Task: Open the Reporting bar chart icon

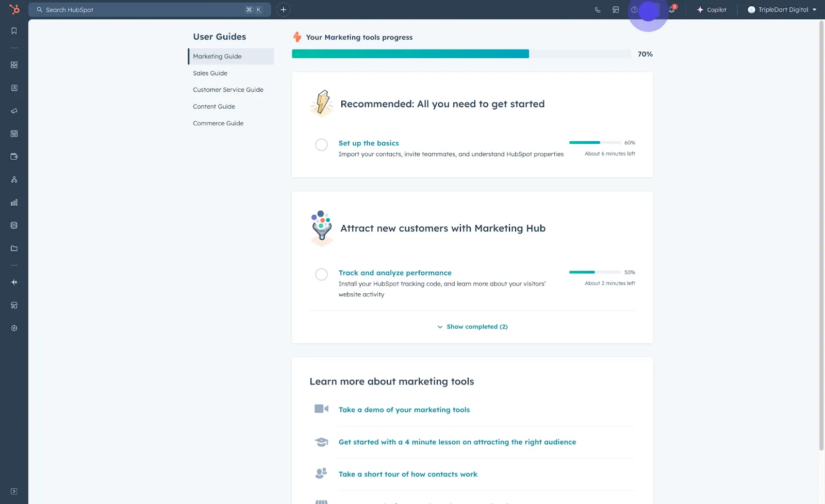Action: (14, 203)
